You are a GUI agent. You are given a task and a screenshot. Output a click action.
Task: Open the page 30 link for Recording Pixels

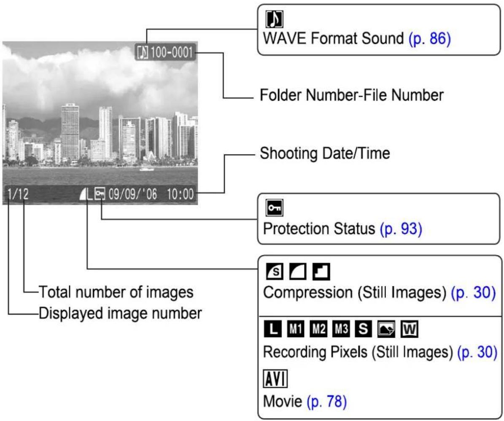[477, 352]
